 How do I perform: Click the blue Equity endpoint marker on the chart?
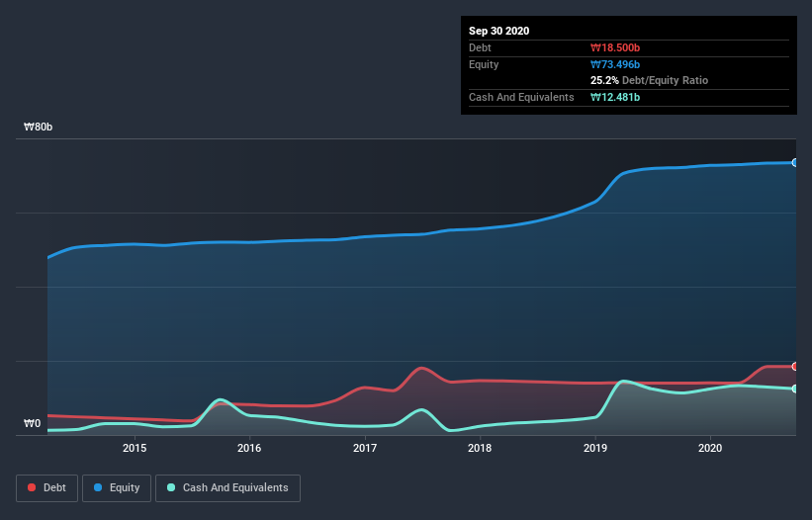[x=795, y=162]
